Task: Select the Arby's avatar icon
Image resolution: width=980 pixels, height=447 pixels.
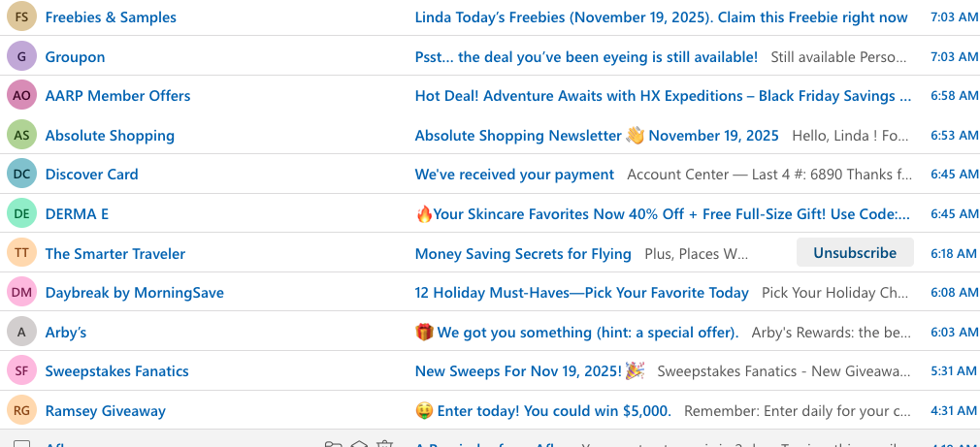Action: point(21,332)
